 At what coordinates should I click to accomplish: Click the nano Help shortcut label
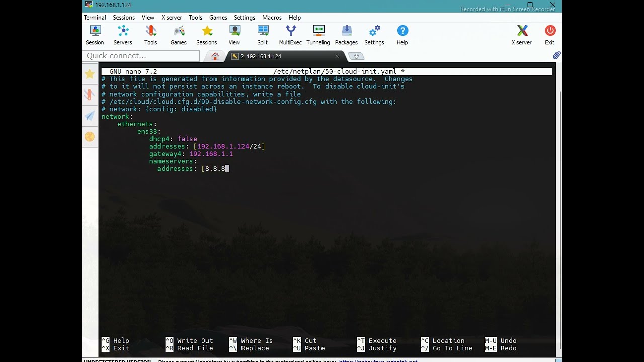pos(121,341)
